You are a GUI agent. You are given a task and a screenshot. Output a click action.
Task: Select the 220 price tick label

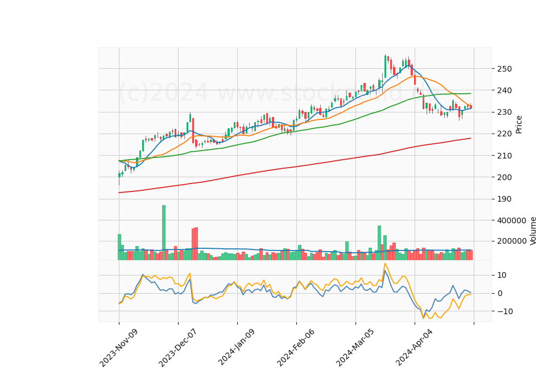(x=504, y=134)
